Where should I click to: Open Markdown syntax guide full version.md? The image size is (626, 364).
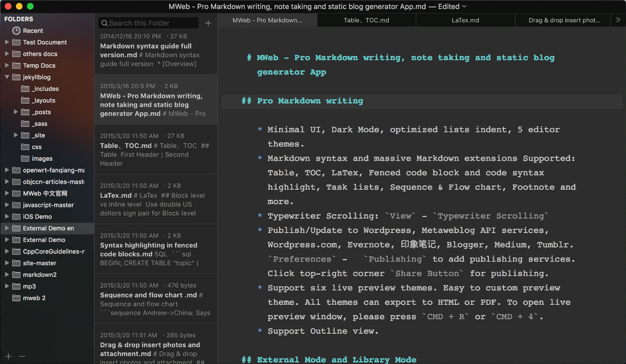tap(156, 50)
